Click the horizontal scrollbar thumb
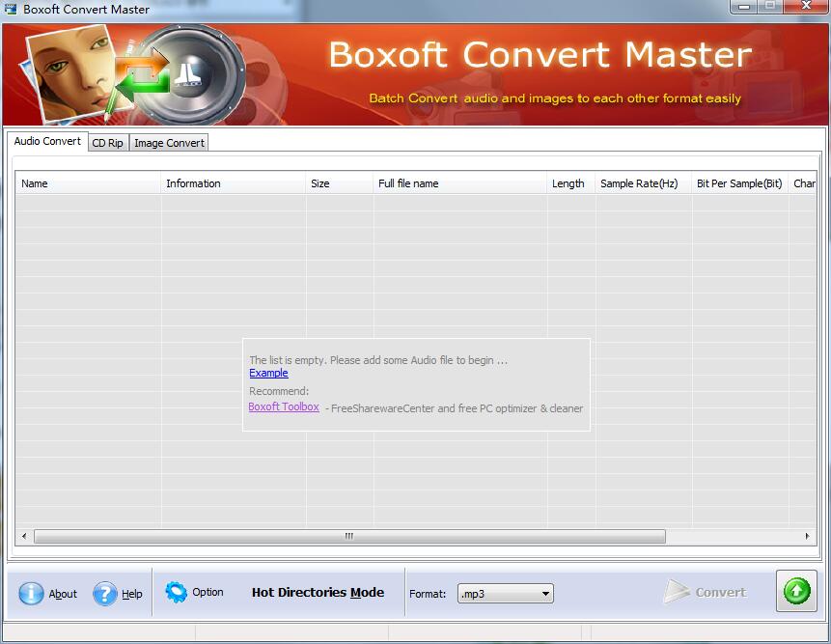Viewport: 831px width, 644px height. click(349, 537)
